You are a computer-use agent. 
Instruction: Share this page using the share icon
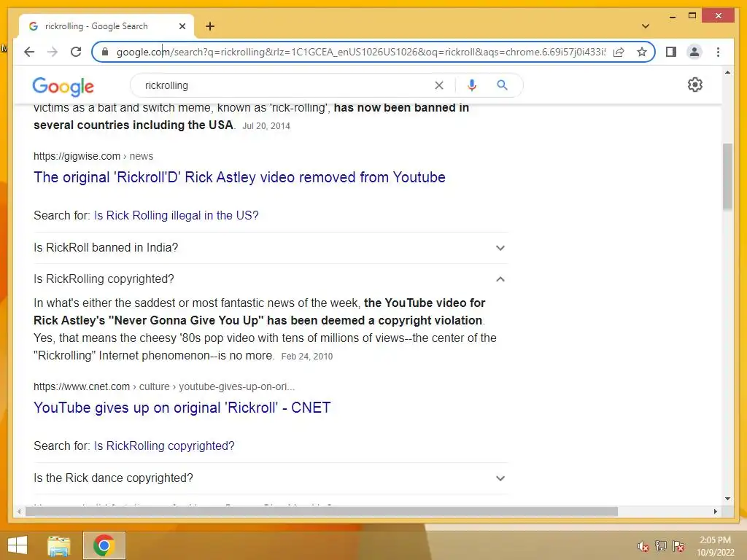[x=619, y=52]
